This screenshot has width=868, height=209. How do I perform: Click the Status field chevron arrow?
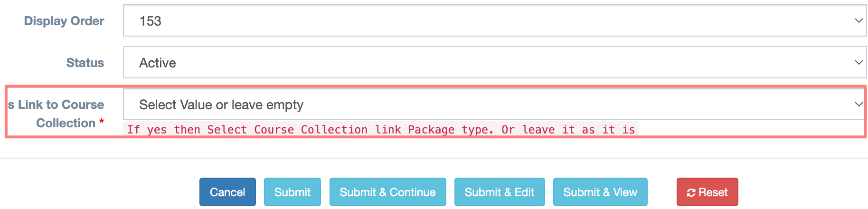pyautogui.click(x=858, y=62)
